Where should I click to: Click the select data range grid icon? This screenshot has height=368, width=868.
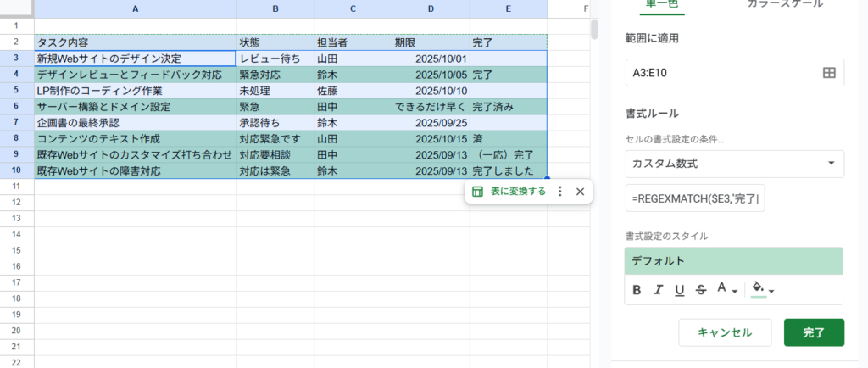(x=829, y=73)
